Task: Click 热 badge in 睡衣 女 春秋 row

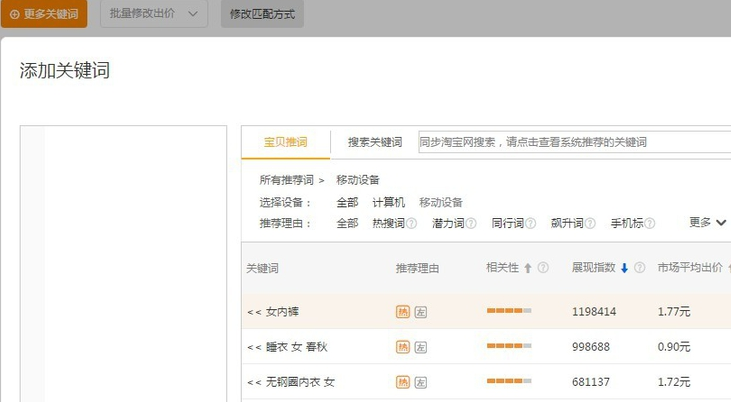Action: pos(403,347)
